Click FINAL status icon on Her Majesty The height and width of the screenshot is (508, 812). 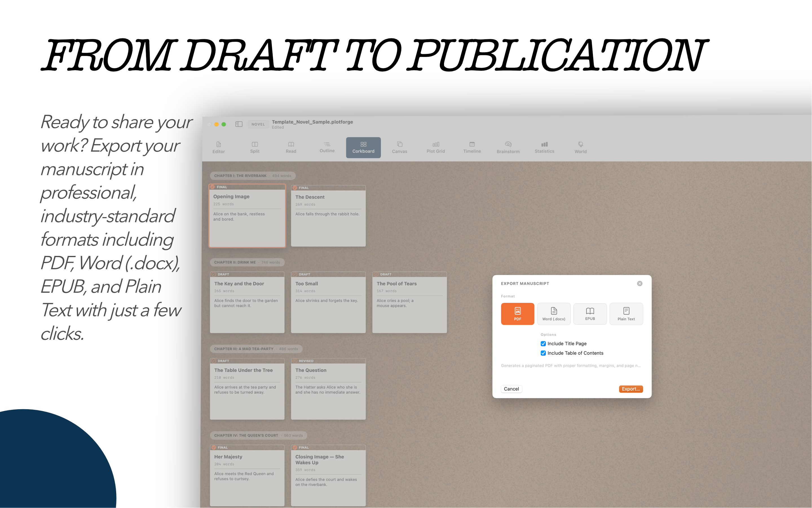click(x=214, y=448)
